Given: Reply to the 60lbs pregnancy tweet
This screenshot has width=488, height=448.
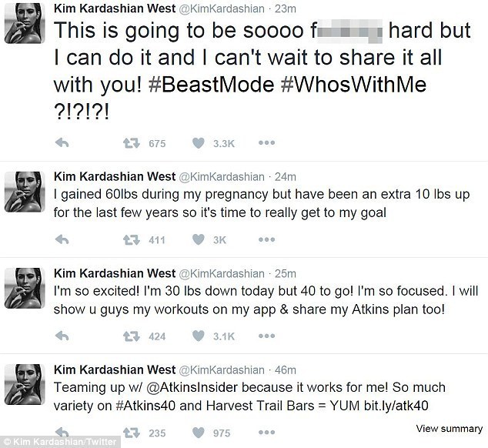Looking at the screenshot, I should (x=65, y=240).
